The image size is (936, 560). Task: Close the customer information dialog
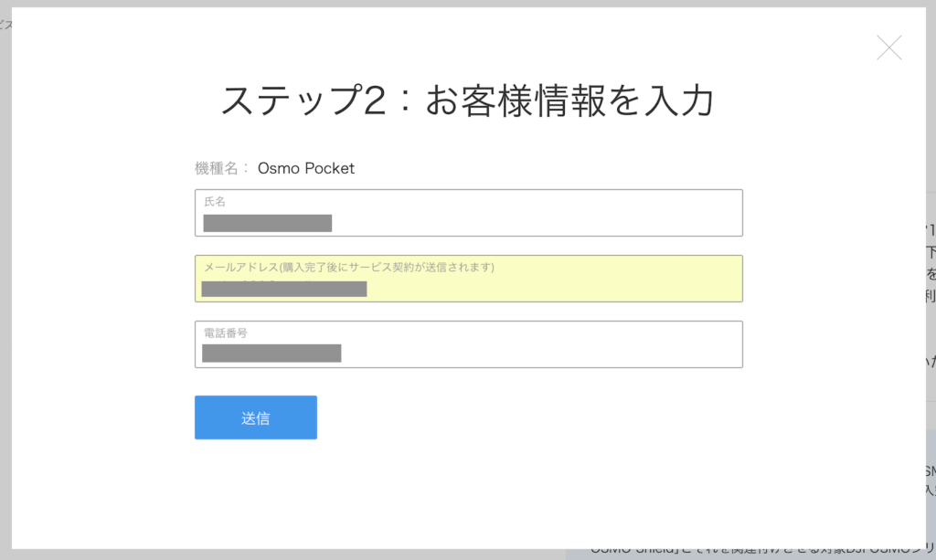coord(888,48)
